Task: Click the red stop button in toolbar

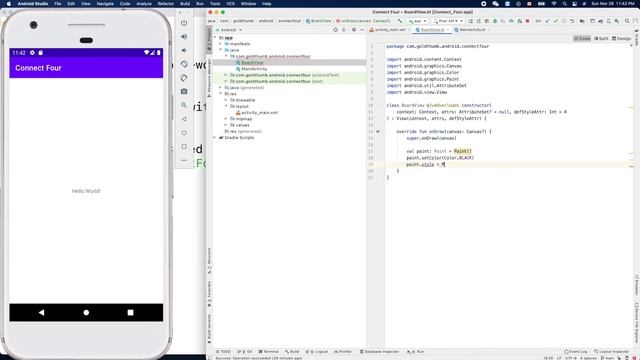Action: coord(527,21)
